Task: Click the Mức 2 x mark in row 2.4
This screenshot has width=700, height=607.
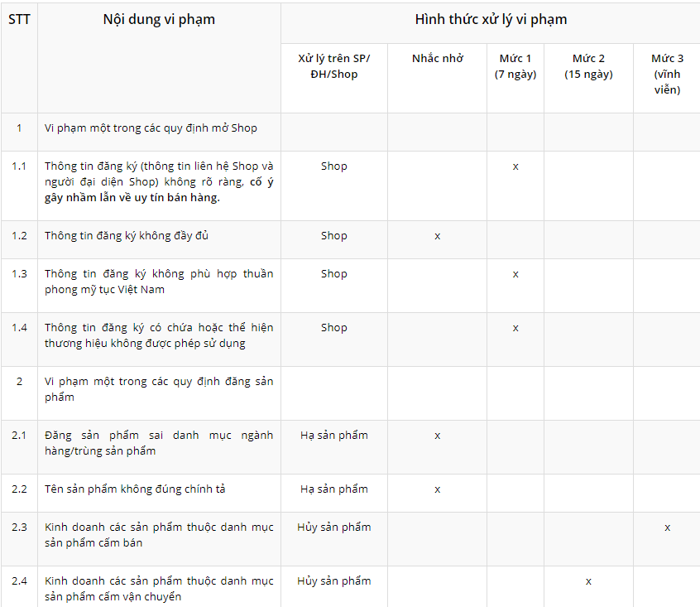Action: pyautogui.click(x=588, y=581)
